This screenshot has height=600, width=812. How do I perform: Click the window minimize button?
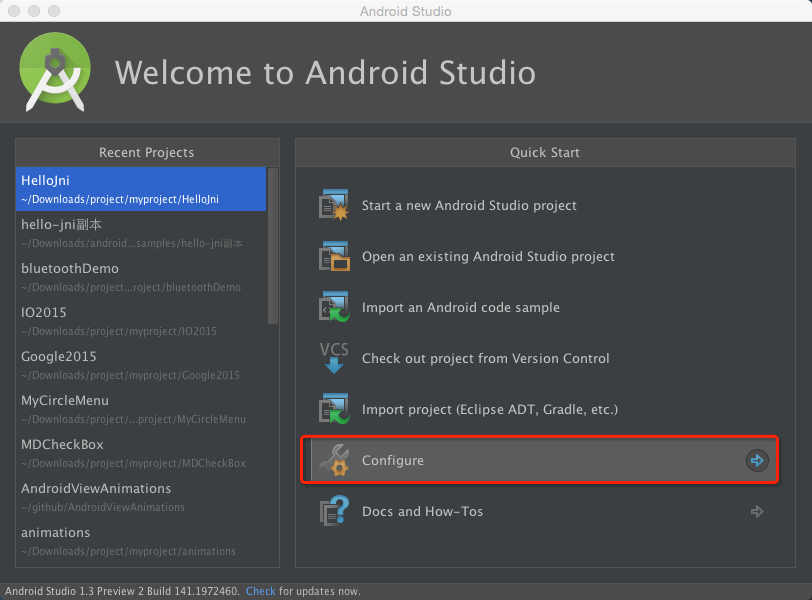point(34,11)
